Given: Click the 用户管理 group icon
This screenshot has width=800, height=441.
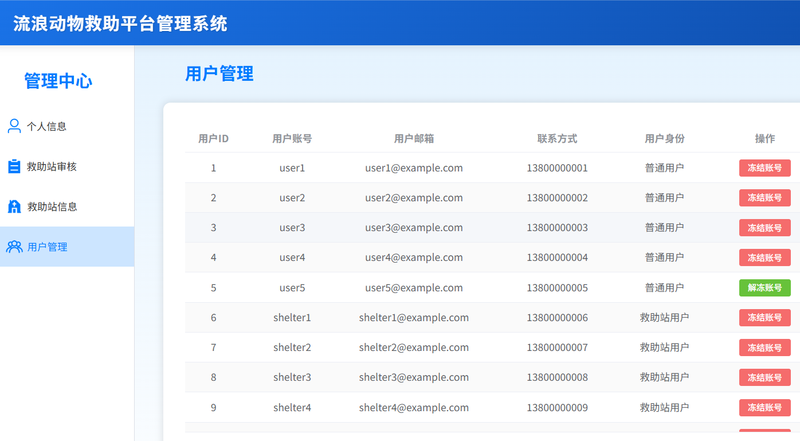Looking at the screenshot, I should [x=14, y=247].
